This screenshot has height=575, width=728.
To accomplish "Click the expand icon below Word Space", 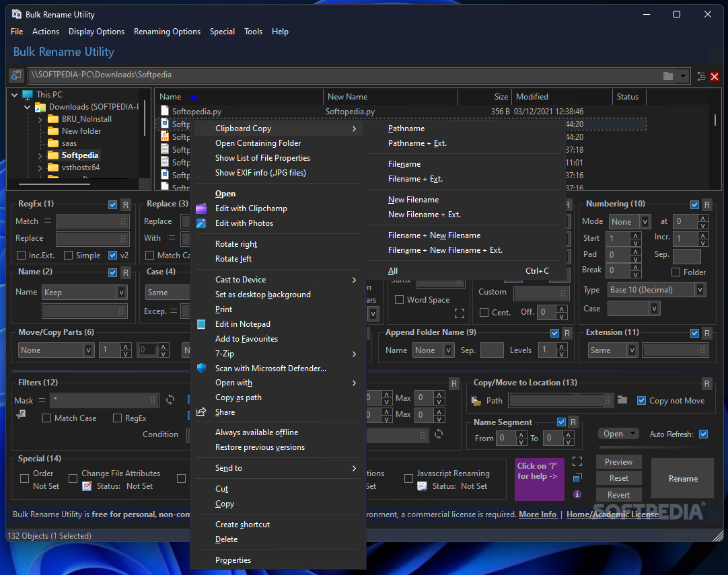I will coord(459,313).
